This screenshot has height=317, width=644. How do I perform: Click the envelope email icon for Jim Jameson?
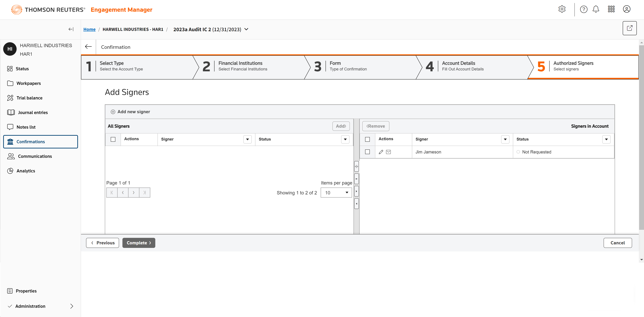pyautogui.click(x=388, y=152)
